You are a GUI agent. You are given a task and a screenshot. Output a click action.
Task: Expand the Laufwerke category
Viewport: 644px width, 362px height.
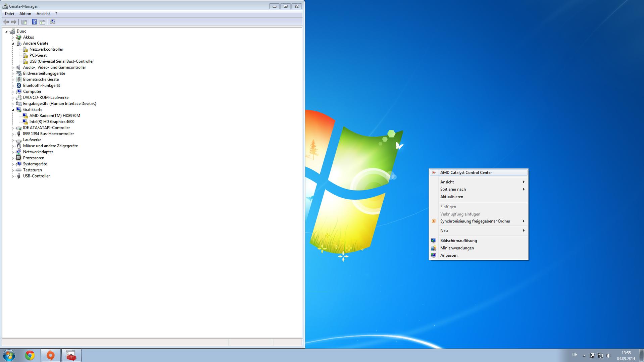(x=13, y=140)
